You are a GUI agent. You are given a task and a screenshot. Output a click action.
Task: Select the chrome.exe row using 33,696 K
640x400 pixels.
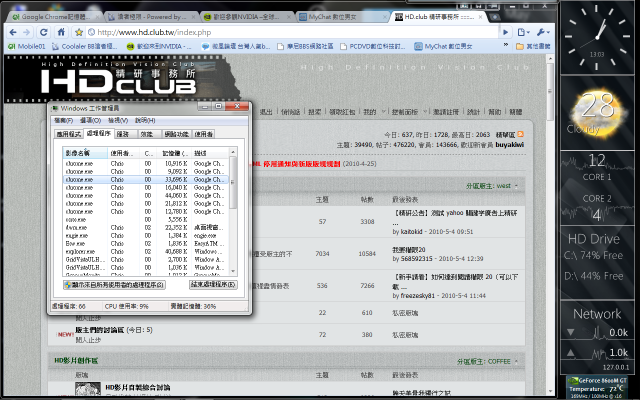[145, 180]
